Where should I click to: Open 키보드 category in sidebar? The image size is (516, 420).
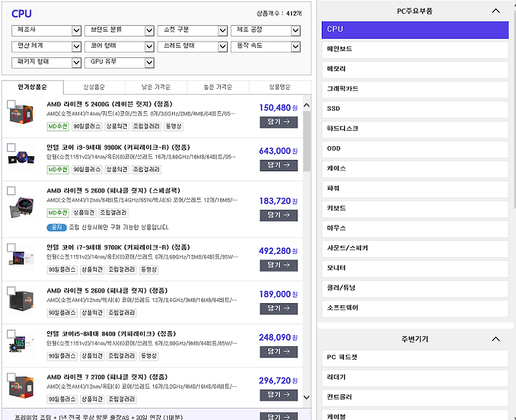(x=415, y=209)
